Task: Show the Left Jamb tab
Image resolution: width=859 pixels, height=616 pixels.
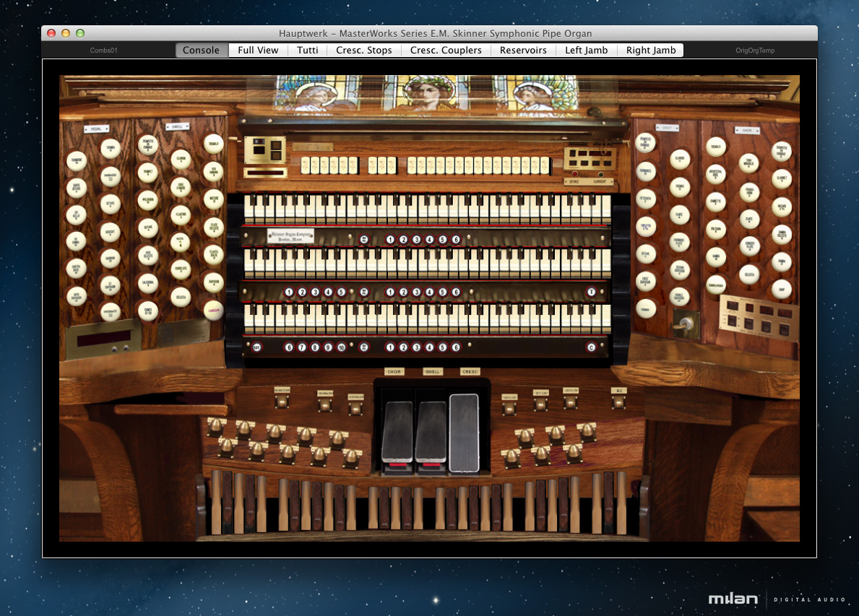Action: click(586, 50)
